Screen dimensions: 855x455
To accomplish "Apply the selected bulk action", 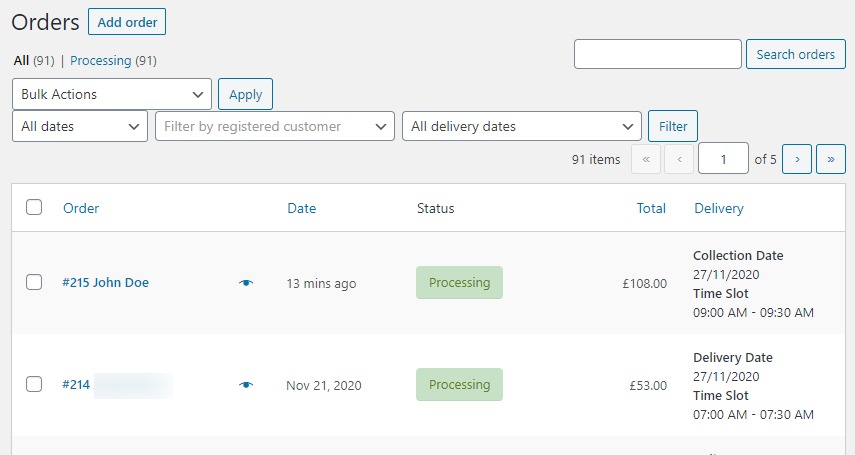I will (x=245, y=94).
